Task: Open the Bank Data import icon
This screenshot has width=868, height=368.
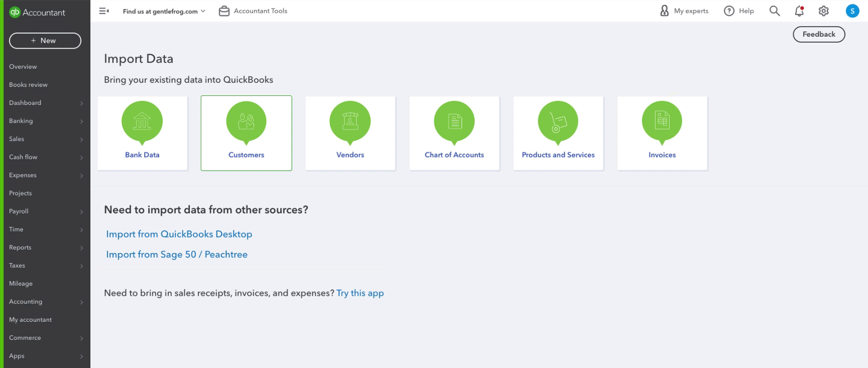Action: [x=142, y=123]
